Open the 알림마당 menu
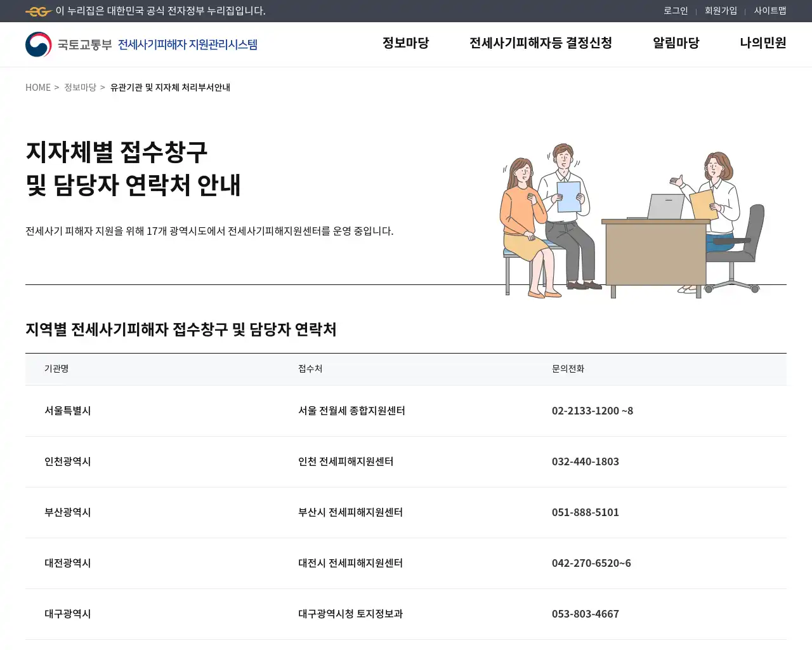 tap(676, 43)
